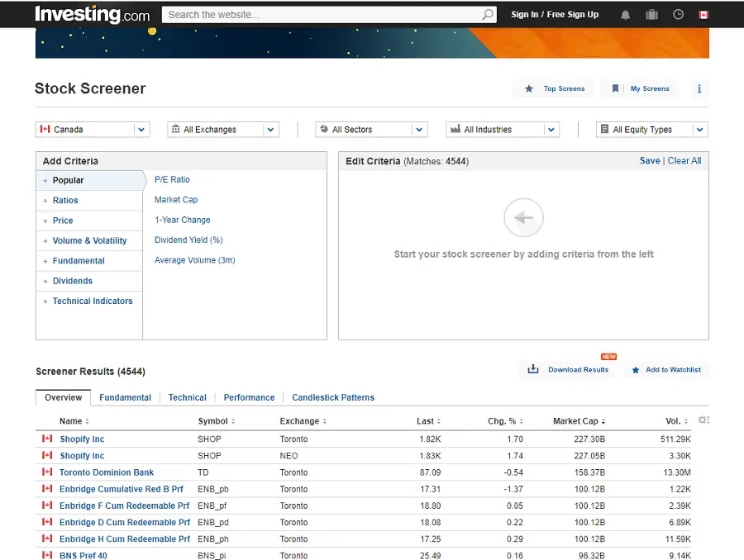744x560 pixels.
Task: Open column settings gear icon
Action: [x=703, y=420]
